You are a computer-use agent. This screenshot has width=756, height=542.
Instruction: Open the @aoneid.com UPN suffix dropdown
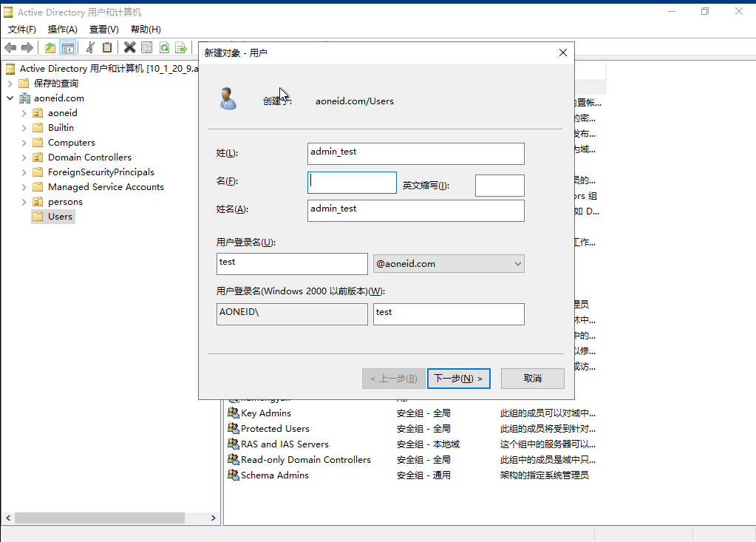pos(449,264)
